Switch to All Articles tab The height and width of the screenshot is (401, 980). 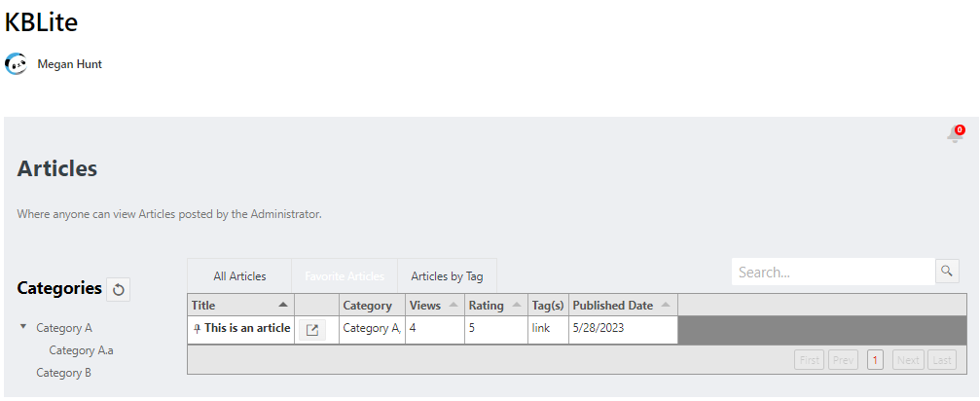(239, 276)
